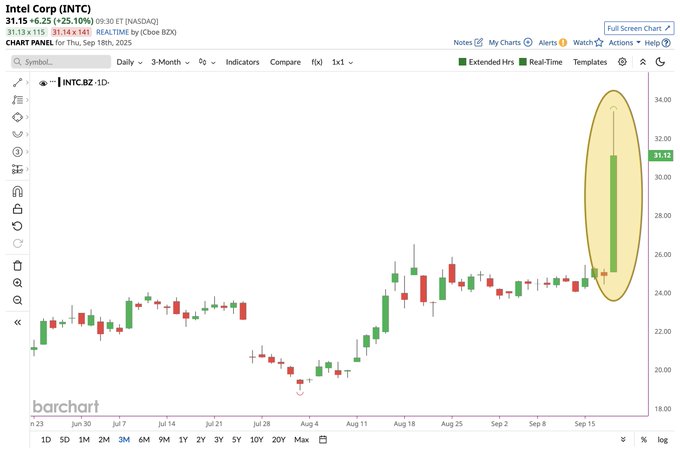This screenshot has width=680, height=451.
Task: Open the date range calendar picker
Action: (x=323, y=439)
